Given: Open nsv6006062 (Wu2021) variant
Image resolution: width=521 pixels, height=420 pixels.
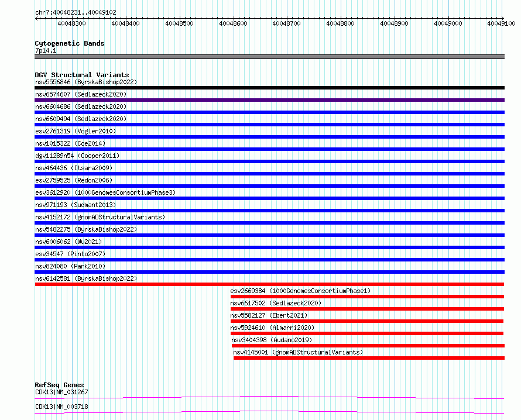Looking at the screenshot, I should tap(68, 242).
